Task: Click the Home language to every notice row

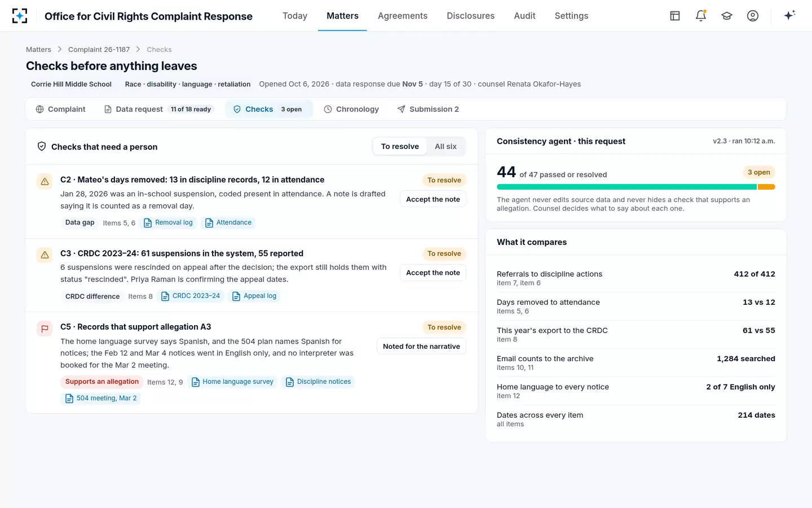Action: pyautogui.click(x=636, y=391)
